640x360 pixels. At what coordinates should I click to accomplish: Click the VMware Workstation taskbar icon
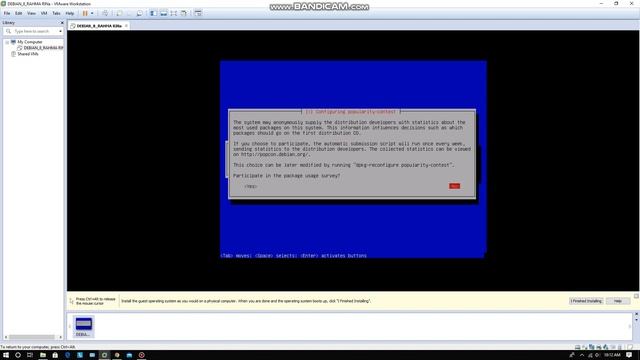point(104,355)
